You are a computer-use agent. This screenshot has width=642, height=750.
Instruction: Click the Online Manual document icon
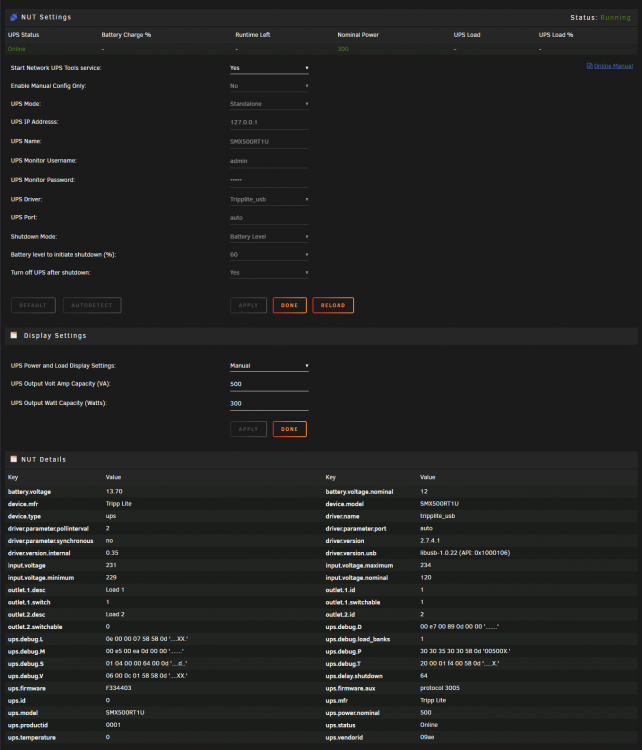point(589,66)
